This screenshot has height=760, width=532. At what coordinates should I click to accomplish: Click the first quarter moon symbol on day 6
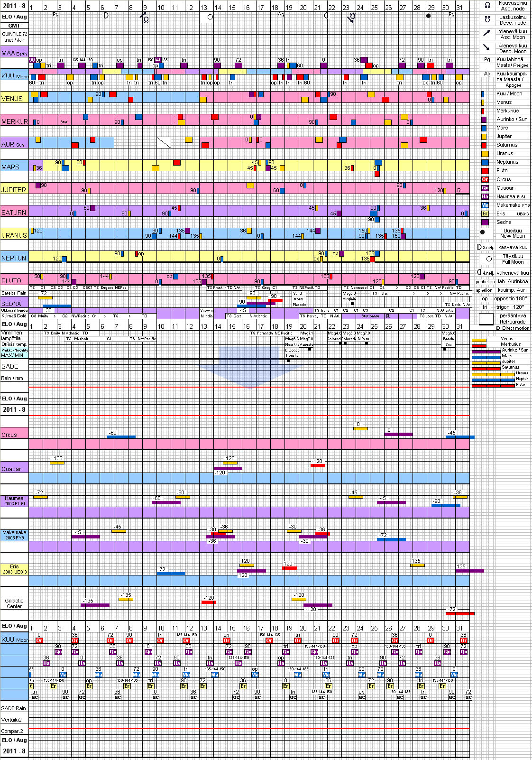point(106,16)
